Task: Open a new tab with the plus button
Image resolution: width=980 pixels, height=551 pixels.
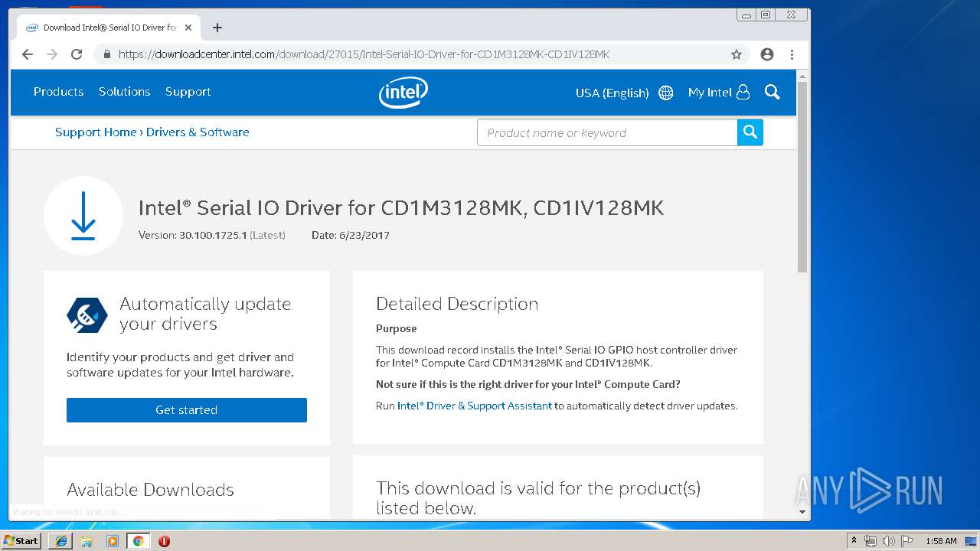Action: click(x=217, y=28)
